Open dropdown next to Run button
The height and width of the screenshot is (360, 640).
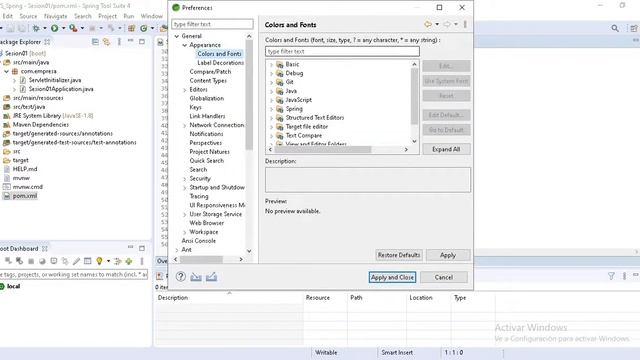click(x=63, y=28)
